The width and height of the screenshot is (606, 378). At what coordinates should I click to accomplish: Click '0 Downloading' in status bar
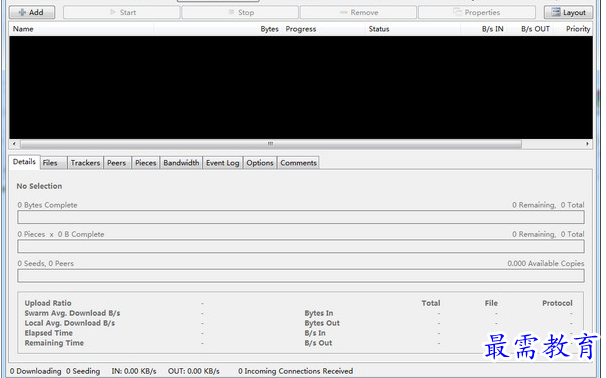(36, 371)
